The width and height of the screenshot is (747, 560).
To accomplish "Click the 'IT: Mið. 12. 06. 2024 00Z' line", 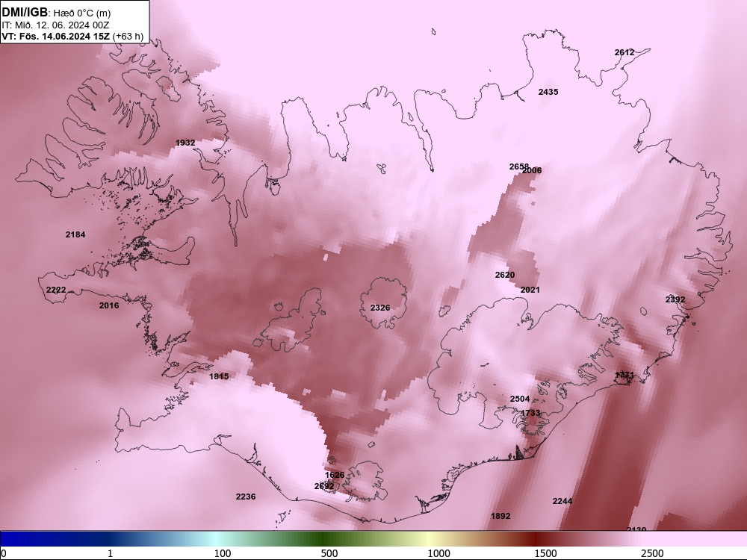I will click(55, 25).
